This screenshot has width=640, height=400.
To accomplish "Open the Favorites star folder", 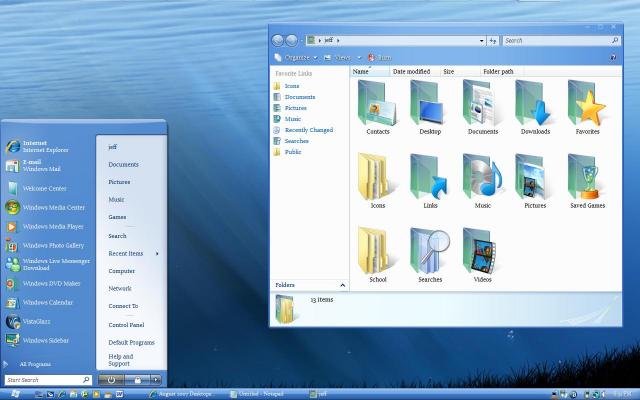I will coord(587,107).
